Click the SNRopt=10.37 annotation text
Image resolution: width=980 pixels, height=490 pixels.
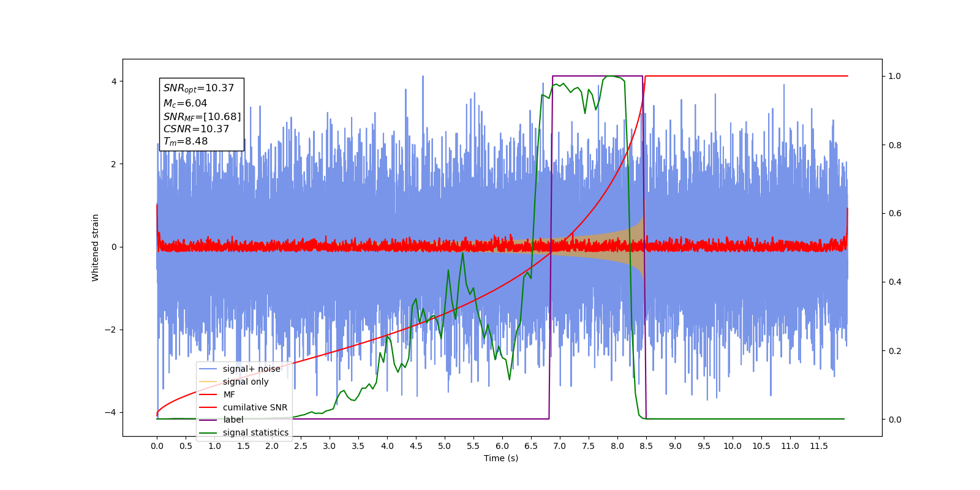(x=198, y=88)
